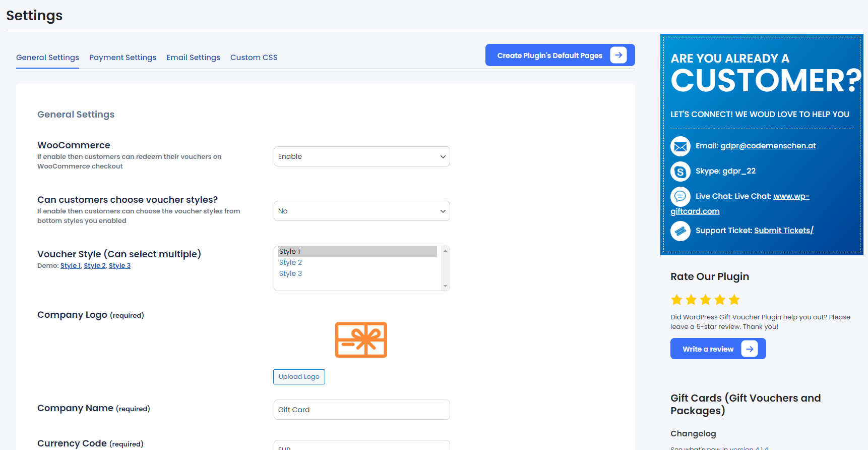Switch to Payment Settings tab

coord(122,58)
